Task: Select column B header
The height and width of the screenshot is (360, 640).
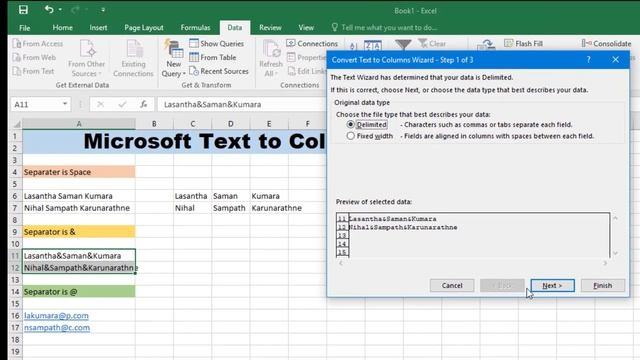Action: click(154, 124)
